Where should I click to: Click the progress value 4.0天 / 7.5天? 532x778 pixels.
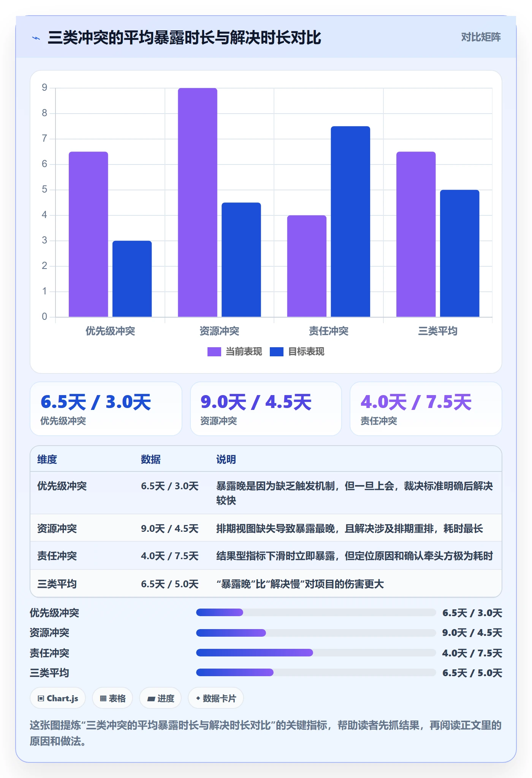[x=472, y=653]
